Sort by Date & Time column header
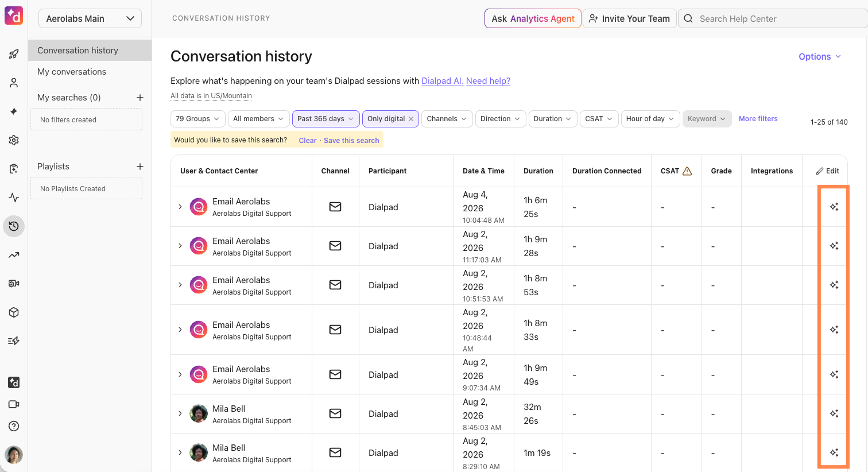 [x=483, y=171]
